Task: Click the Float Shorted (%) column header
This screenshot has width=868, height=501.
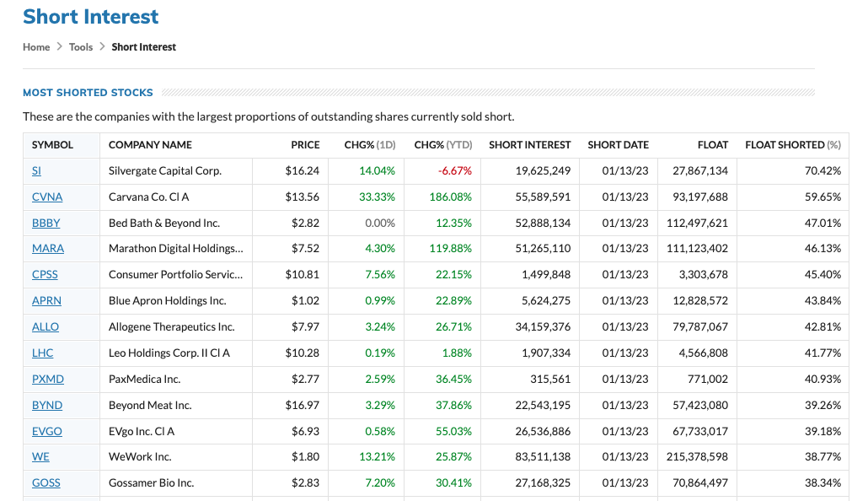Action: coord(792,145)
